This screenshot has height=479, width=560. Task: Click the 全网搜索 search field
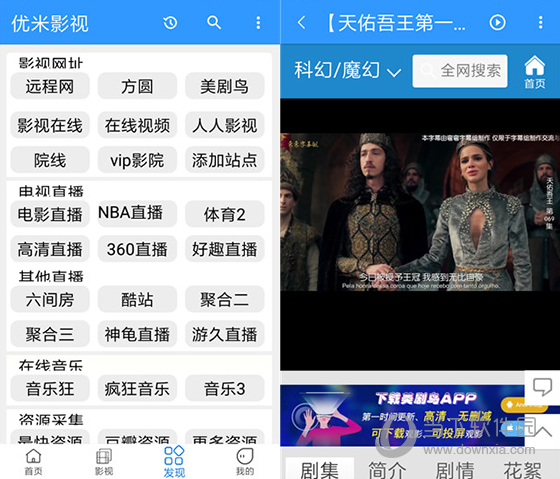pos(460,71)
